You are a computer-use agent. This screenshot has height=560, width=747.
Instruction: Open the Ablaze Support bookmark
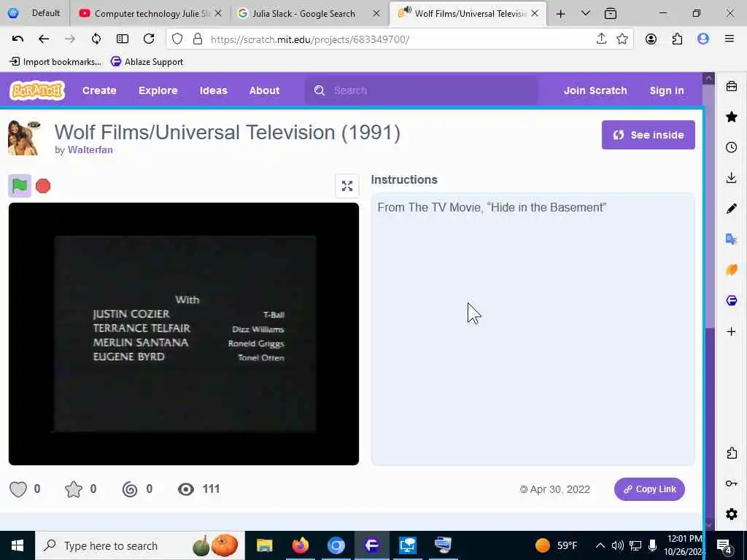tap(147, 61)
